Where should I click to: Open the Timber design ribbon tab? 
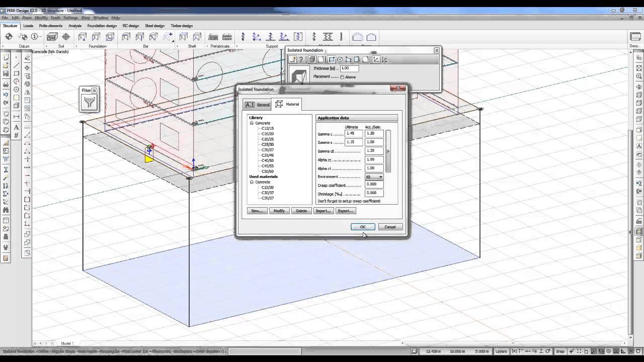(182, 26)
